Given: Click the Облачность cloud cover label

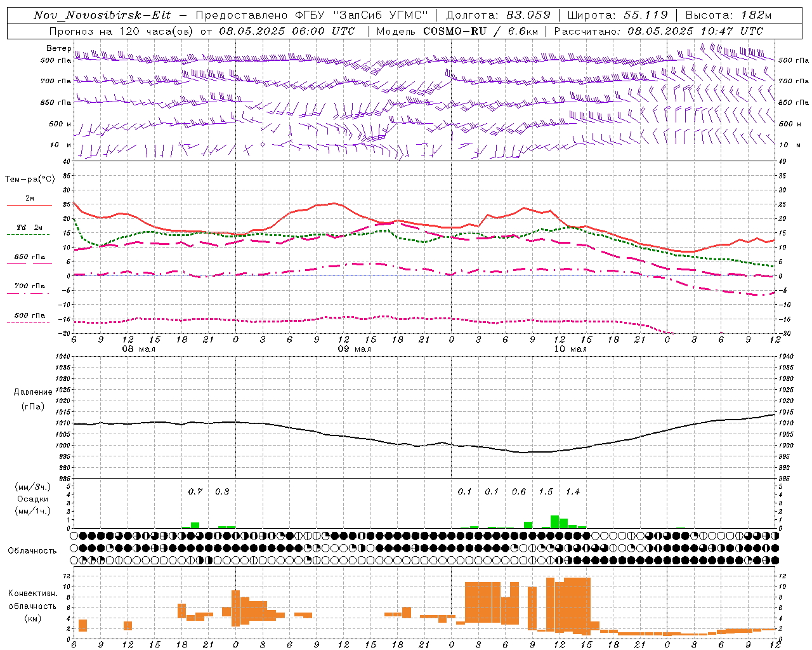Looking at the screenshot, I should tap(32, 551).
